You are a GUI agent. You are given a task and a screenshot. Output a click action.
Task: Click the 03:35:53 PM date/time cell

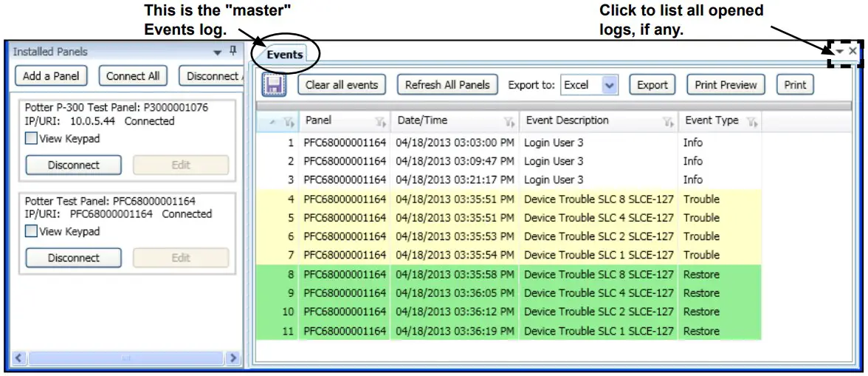pos(455,236)
